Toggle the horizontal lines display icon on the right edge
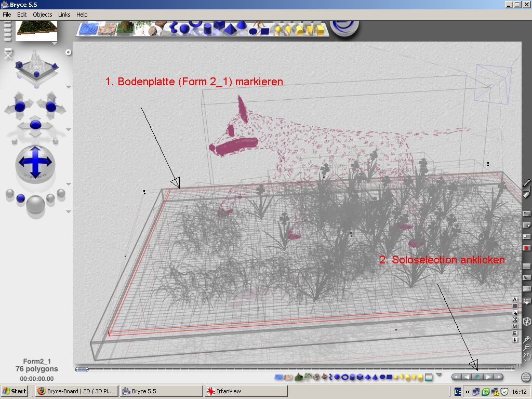Screen dimensions: 532x399 coord(526,266)
